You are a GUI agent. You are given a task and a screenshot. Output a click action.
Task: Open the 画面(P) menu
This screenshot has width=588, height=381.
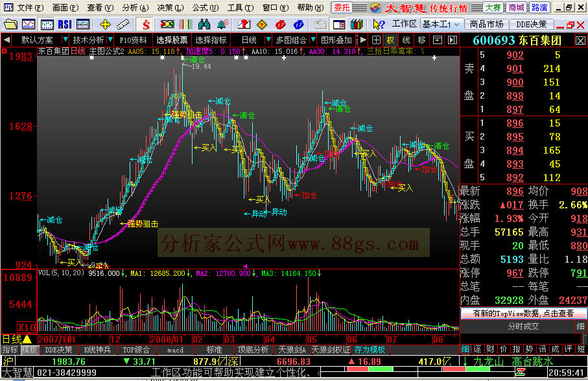click(65, 8)
